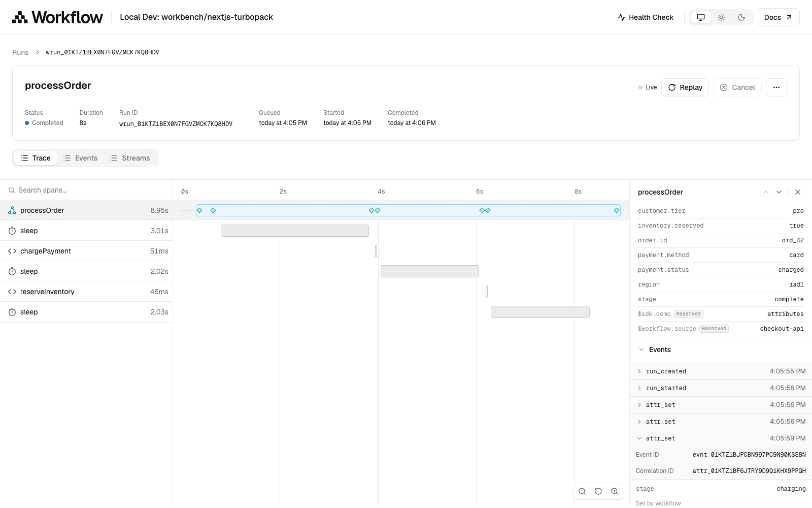Select the 3.01s sleep span row
The height and width of the screenshot is (508, 812).
pyautogui.click(x=86, y=231)
